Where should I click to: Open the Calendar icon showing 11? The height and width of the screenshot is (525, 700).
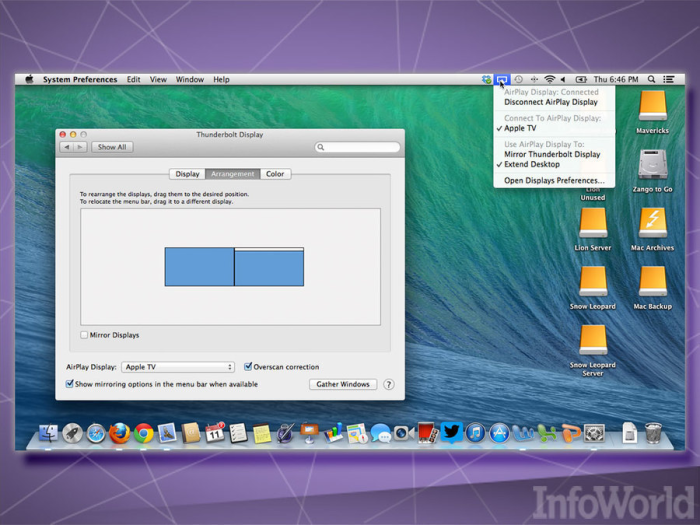[x=214, y=433]
